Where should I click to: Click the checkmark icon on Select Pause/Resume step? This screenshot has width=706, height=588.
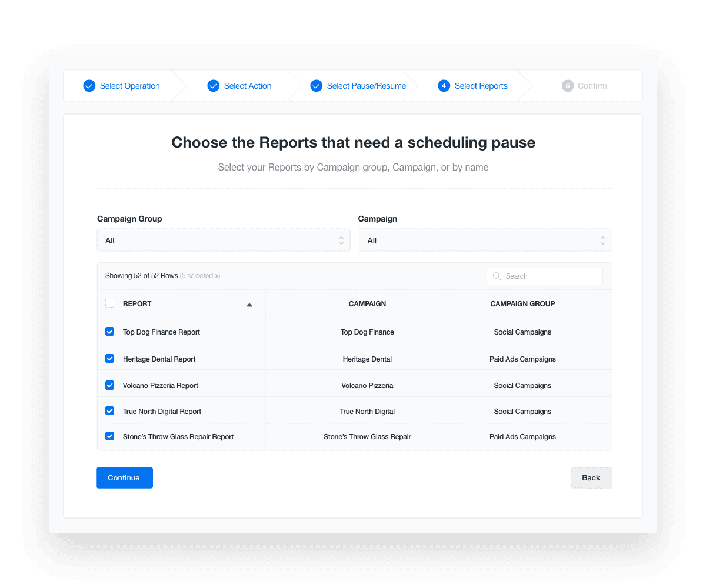[317, 86]
